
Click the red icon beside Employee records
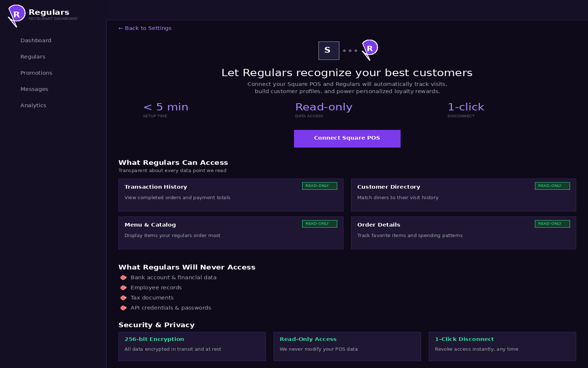[123, 288]
